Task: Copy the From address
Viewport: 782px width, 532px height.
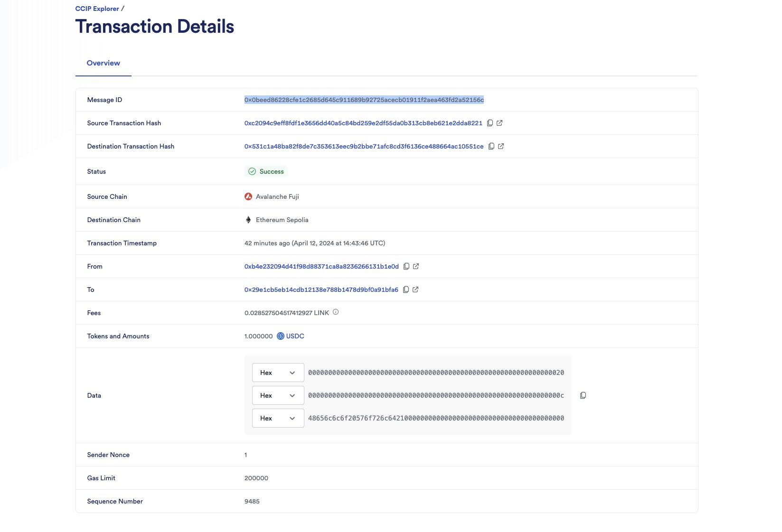Action: click(406, 266)
